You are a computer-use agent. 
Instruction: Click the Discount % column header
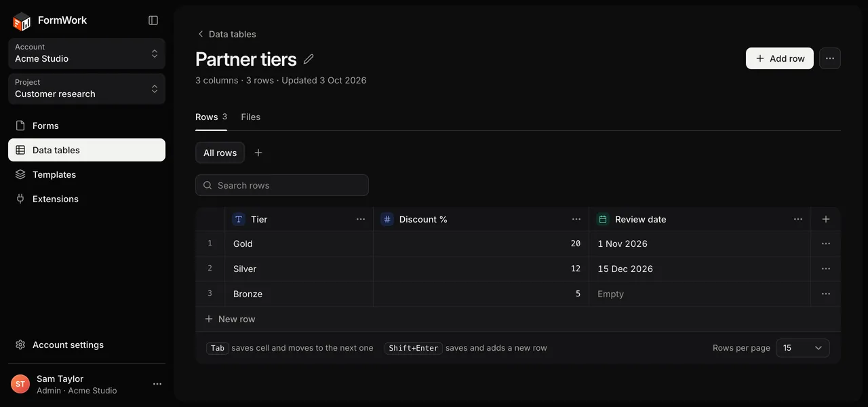click(x=481, y=219)
